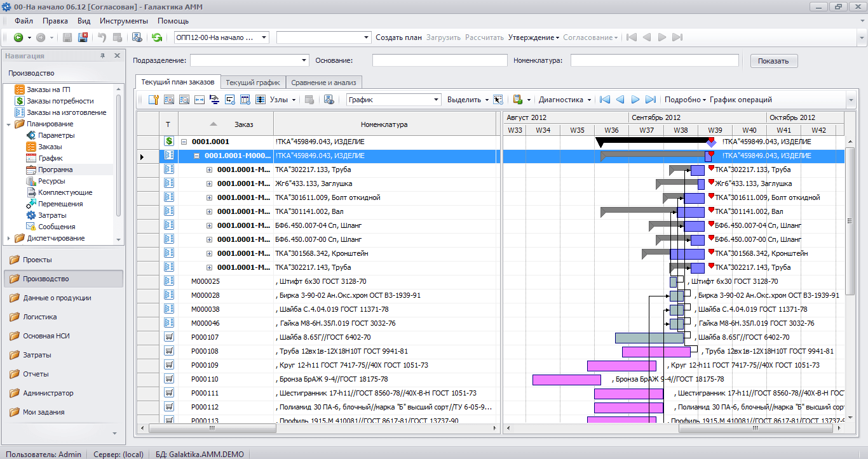Image resolution: width=868 pixels, height=459 pixels.
Task: Expand the Жг6"433.133, Заглушка order row
Action: pos(210,183)
